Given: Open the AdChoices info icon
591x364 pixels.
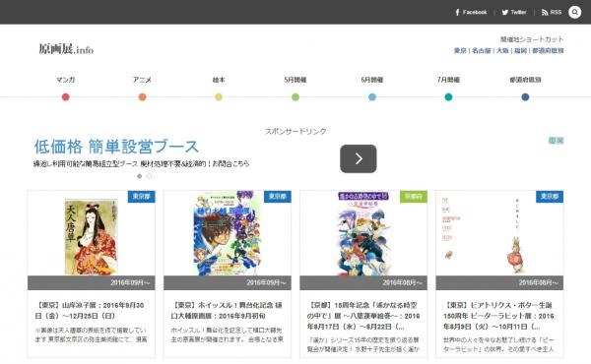Looking at the screenshot, I should pyautogui.click(x=553, y=141).
